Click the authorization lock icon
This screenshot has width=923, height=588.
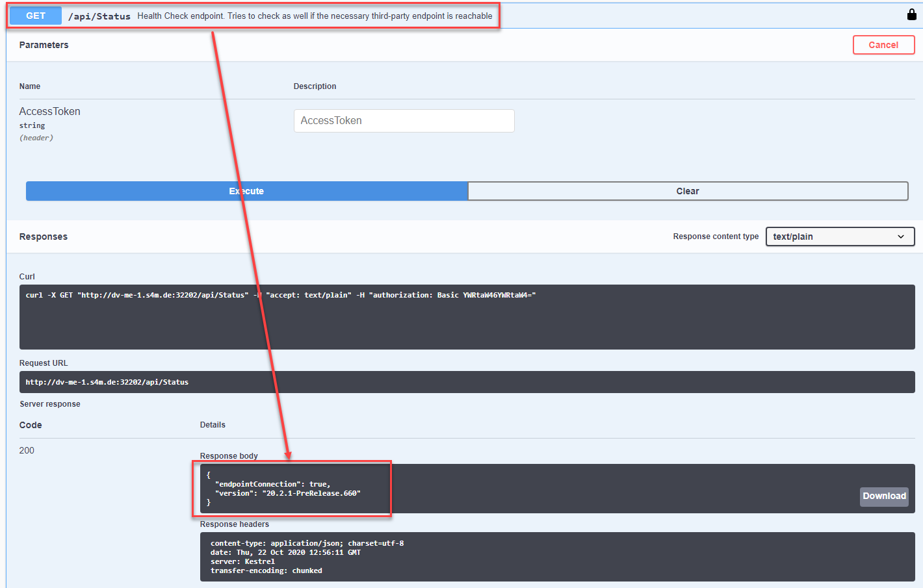(x=911, y=15)
